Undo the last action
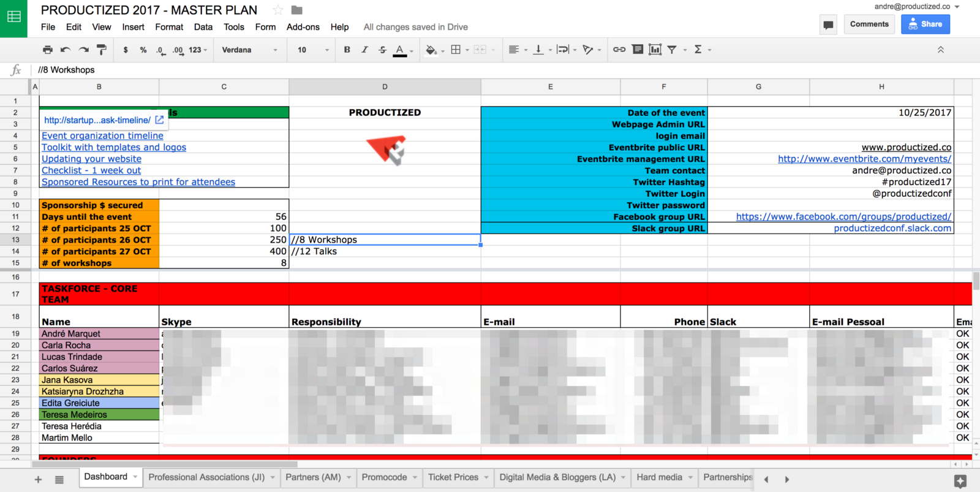The width and height of the screenshot is (980, 492). [x=66, y=50]
